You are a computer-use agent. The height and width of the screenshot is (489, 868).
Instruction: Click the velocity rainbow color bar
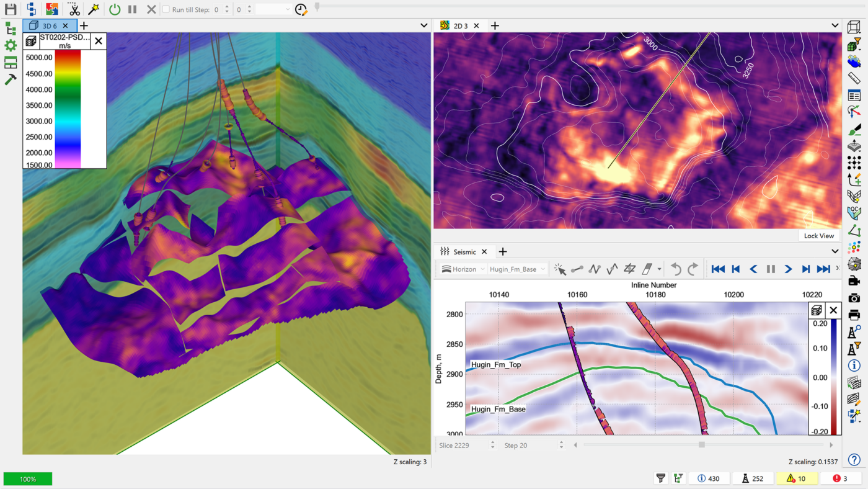click(68, 109)
